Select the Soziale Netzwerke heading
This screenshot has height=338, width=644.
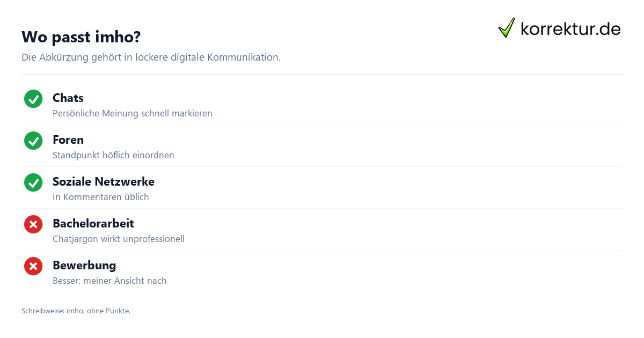click(104, 181)
